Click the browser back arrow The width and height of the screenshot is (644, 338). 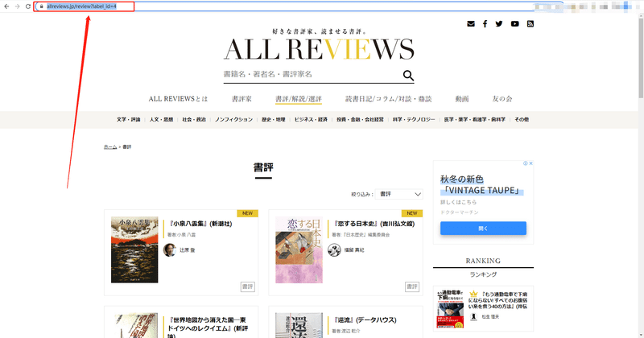tap(6, 6)
